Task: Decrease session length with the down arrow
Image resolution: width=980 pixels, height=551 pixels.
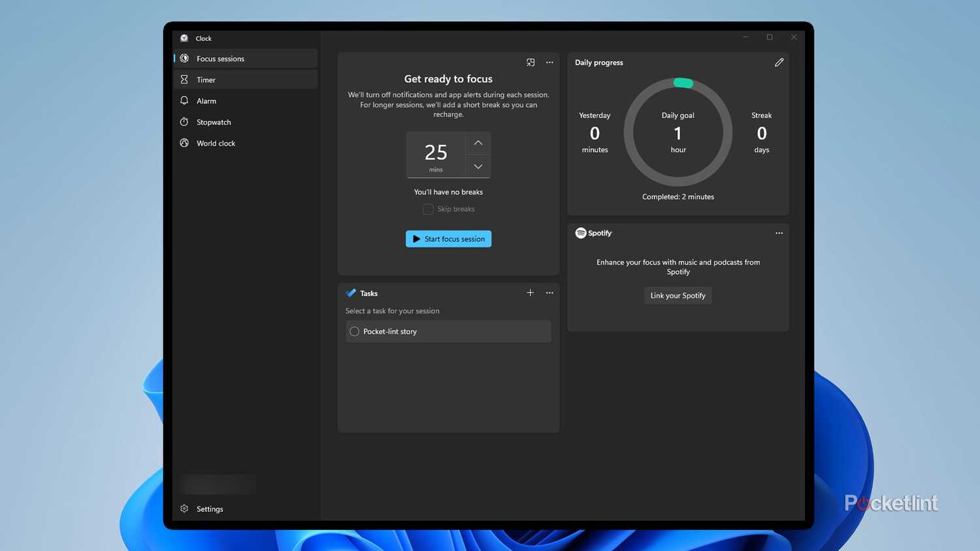Action: click(478, 166)
